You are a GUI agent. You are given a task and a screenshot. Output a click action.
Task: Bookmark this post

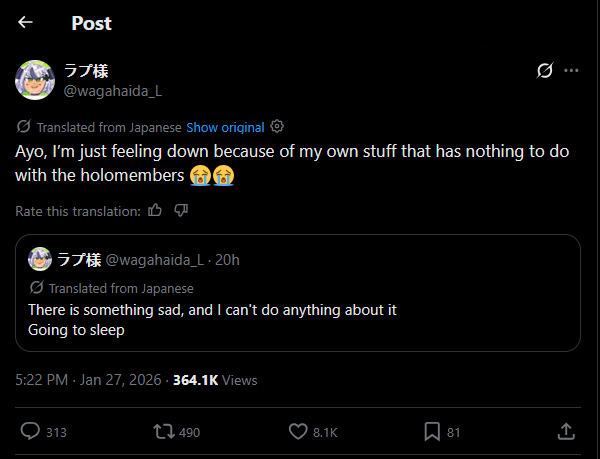click(x=432, y=432)
